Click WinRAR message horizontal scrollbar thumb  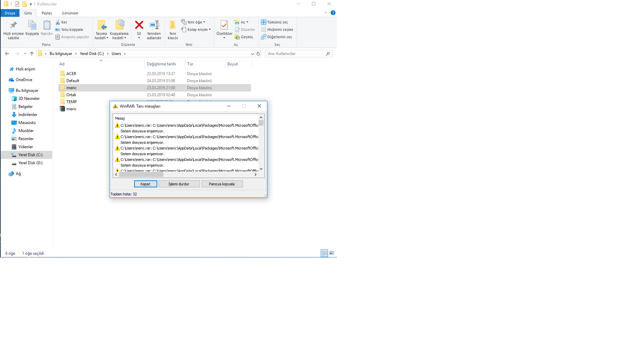[141, 175]
